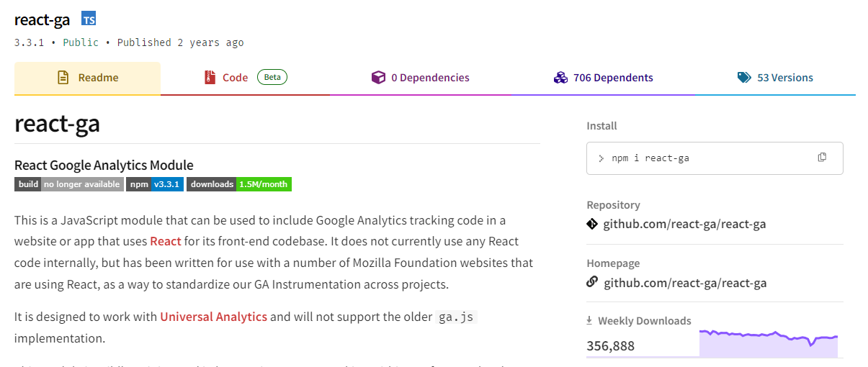Click the React Google Analytics Module heading
The image size is (868, 367).
104,165
